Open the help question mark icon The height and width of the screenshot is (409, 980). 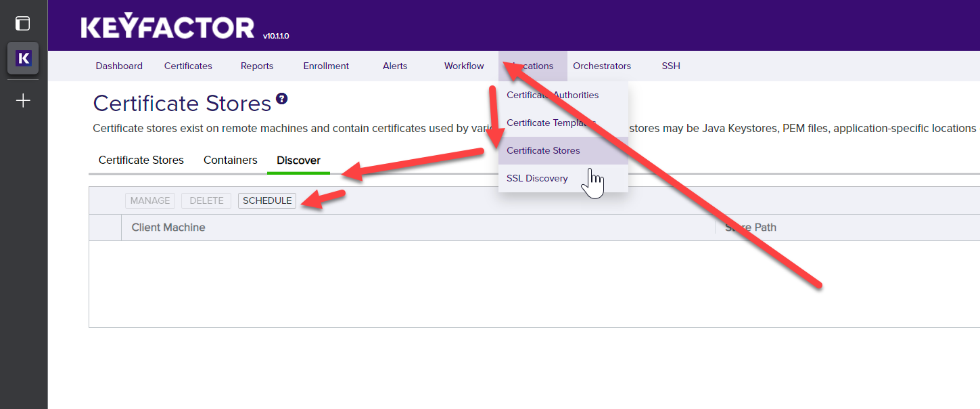(x=282, y=98)
